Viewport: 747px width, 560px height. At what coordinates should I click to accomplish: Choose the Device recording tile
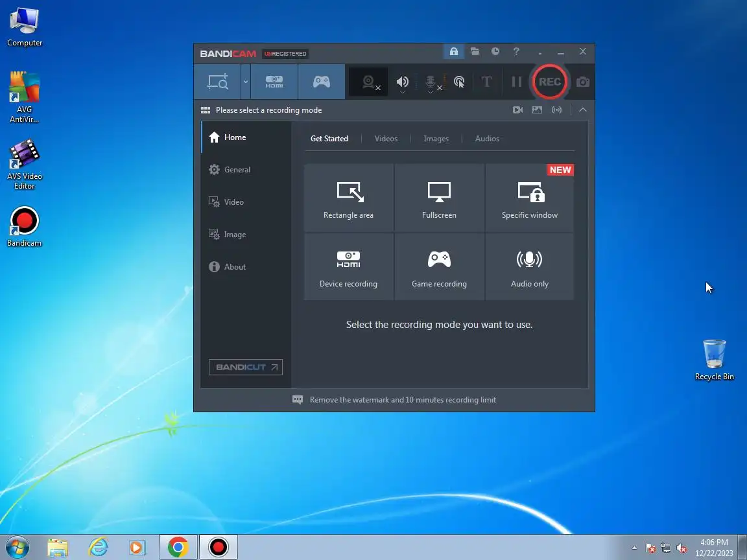[349, 266]
